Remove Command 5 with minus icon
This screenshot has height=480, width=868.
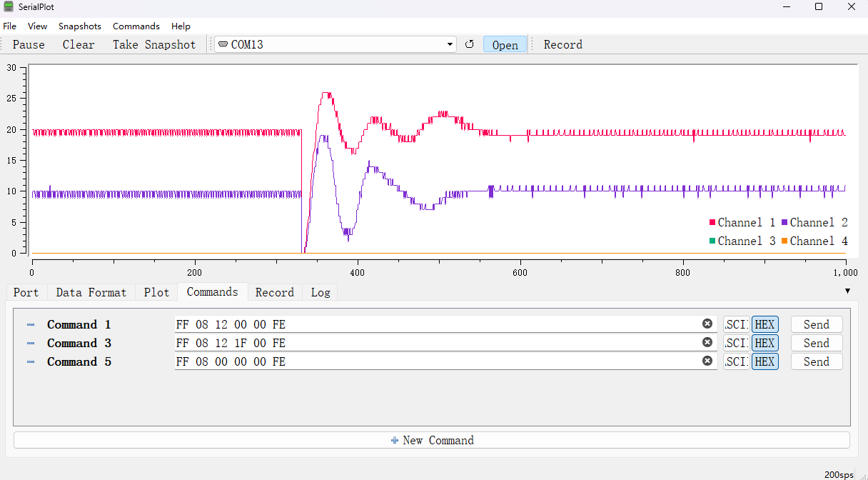pos(31,362)
